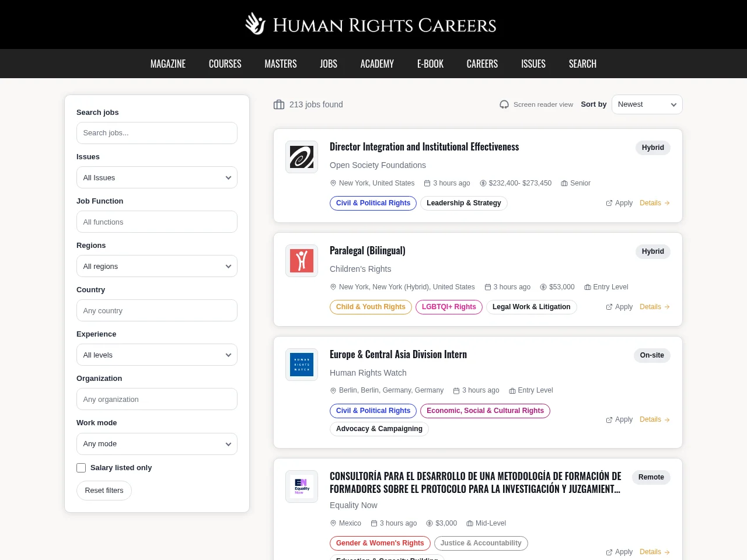This screenshot has height=560, width=747.
Task: Select the Justice & Accountability tag
Action: point(481,543)
